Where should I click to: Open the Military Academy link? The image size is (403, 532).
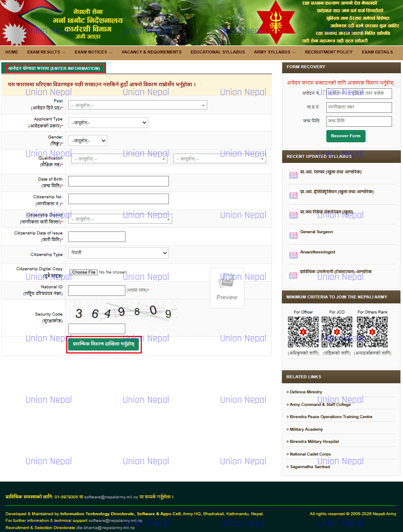pos(306,429)
